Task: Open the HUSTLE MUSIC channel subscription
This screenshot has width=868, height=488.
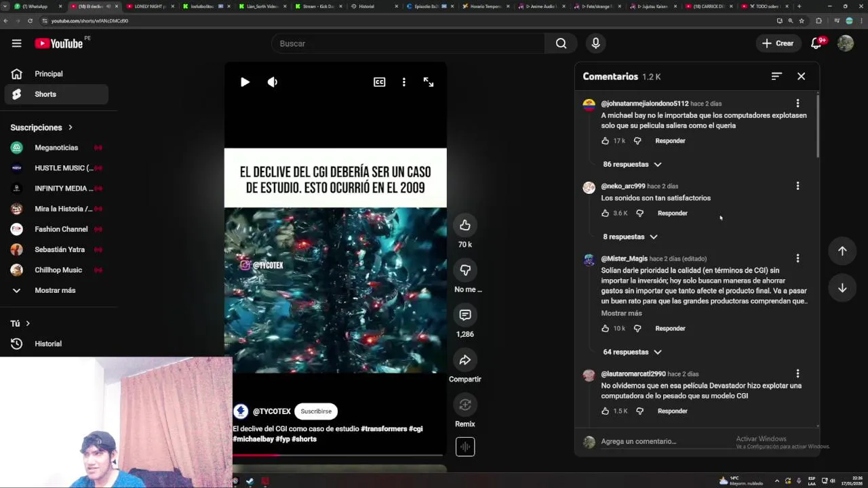Action: [x=56, y=168]
